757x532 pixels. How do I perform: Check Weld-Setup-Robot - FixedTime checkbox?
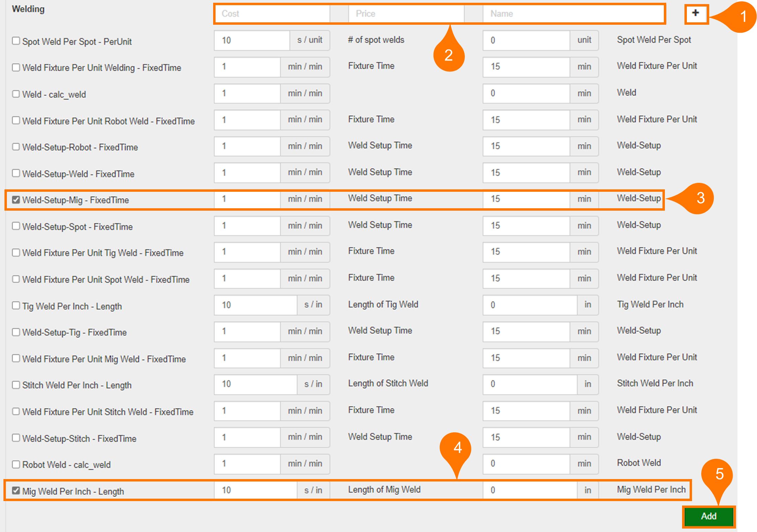(16, 147)
